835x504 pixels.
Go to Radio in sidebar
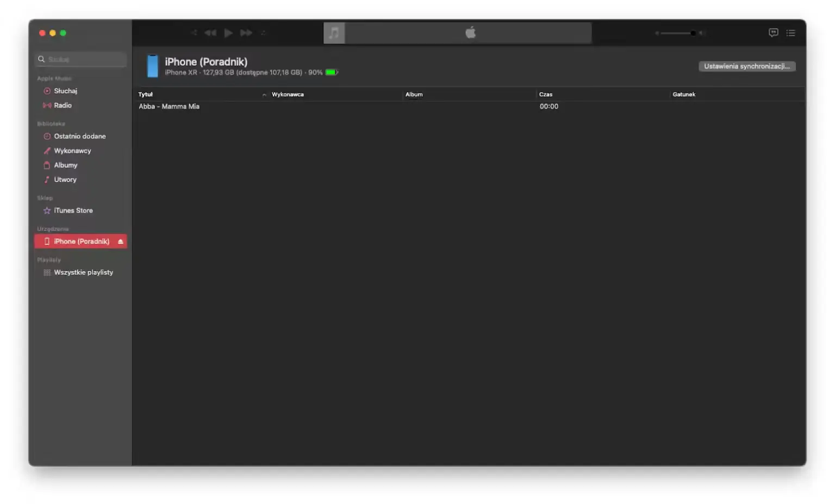[63, 105]
